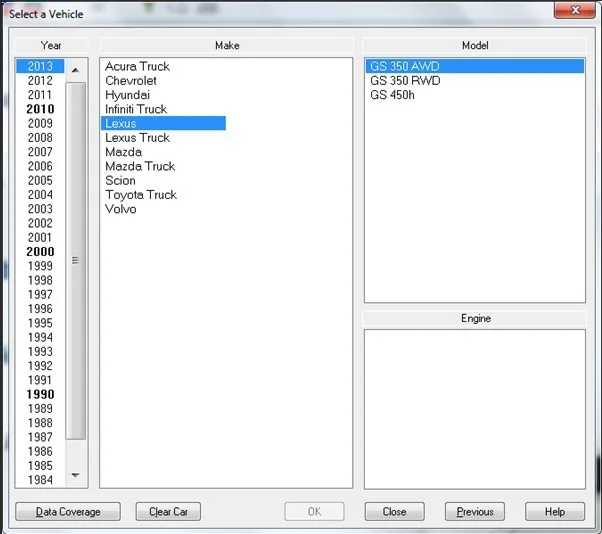
Task: Select year 2012 in Year list
Action: [40, 81]
